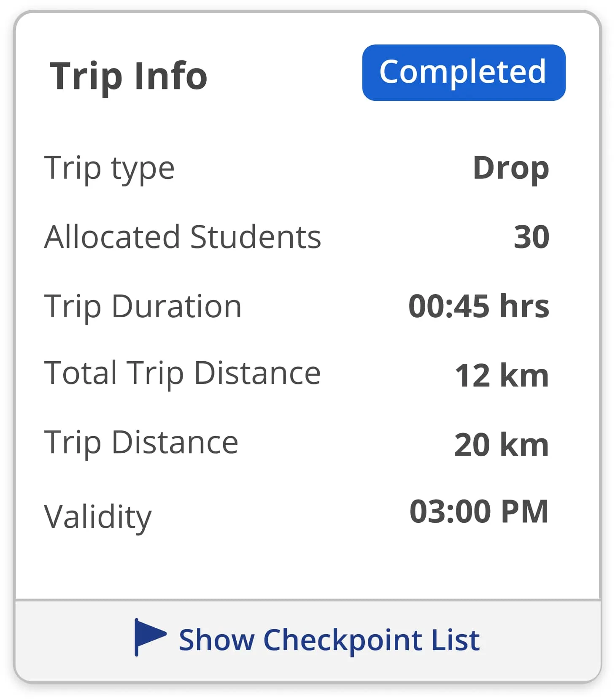Screen dimensions: 615x700
Task: Select the Trip Info heading
Action: pyautogui.click(x=128, y=76)
